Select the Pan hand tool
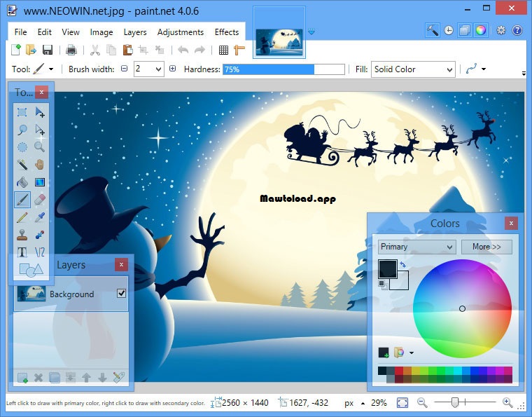Viewport: 532px width, 417px height. (x=40, y=165)
